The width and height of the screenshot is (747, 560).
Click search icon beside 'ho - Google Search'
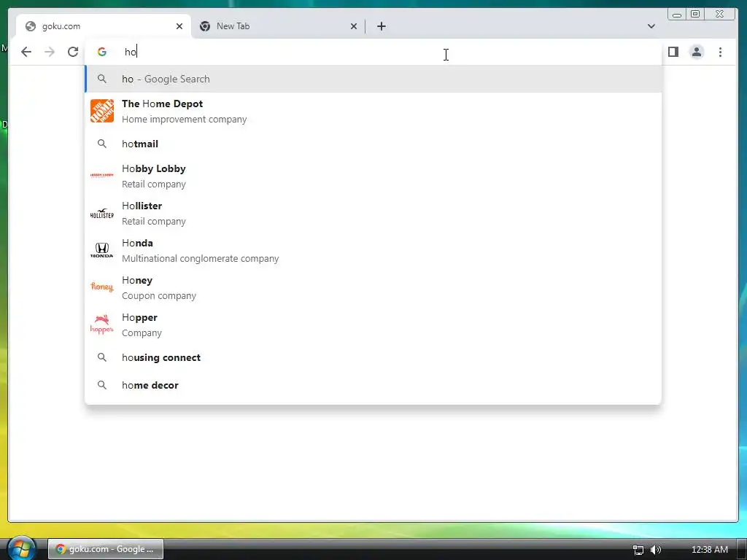[102, 79]
